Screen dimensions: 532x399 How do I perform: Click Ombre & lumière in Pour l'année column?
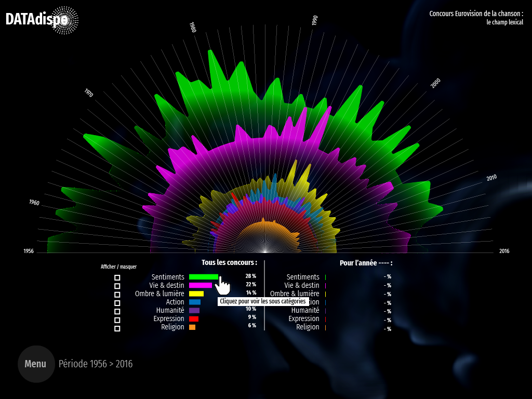295,294
